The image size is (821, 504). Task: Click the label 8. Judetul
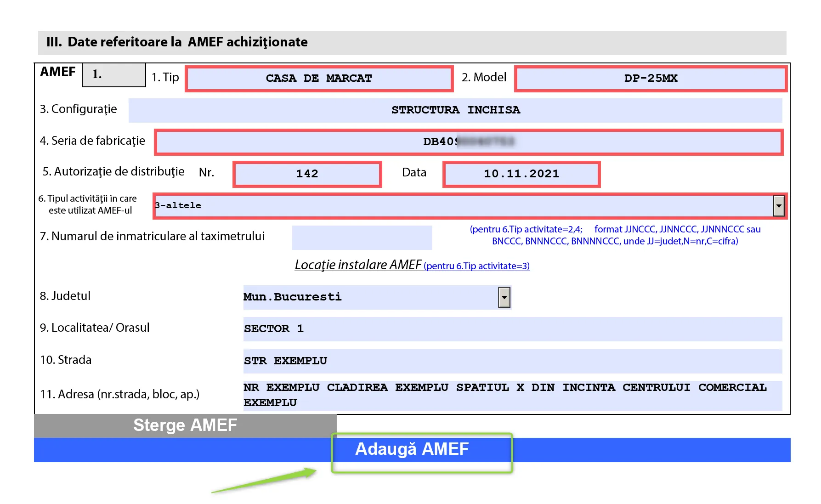(x=65, y=296)
